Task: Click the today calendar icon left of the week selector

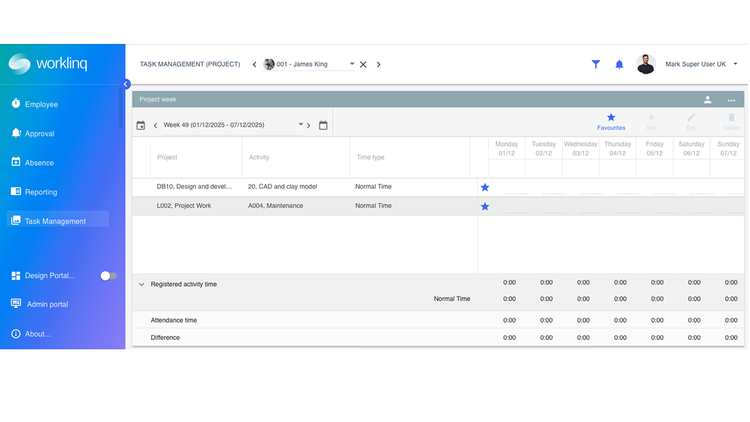Action: click(x=141, y=125)
